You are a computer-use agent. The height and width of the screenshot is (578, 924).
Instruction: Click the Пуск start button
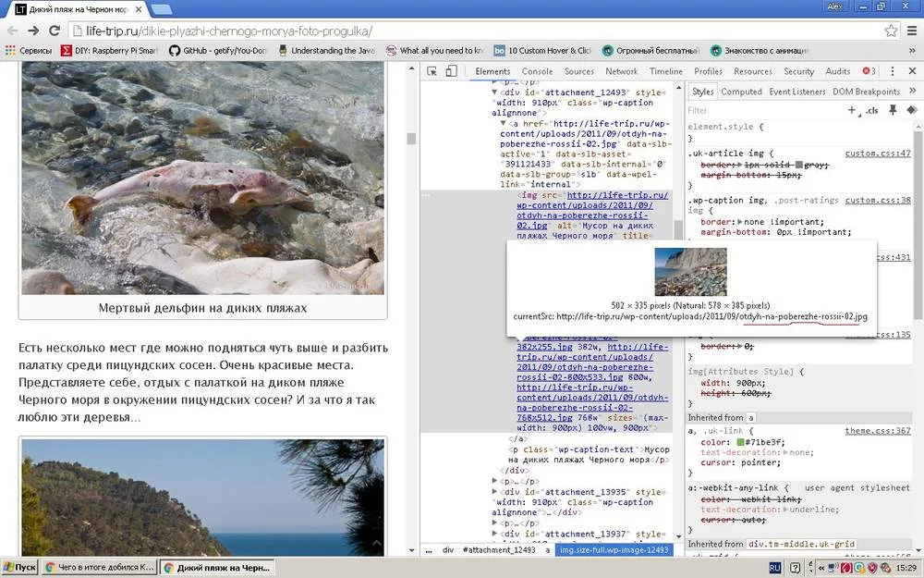(20, 567)
